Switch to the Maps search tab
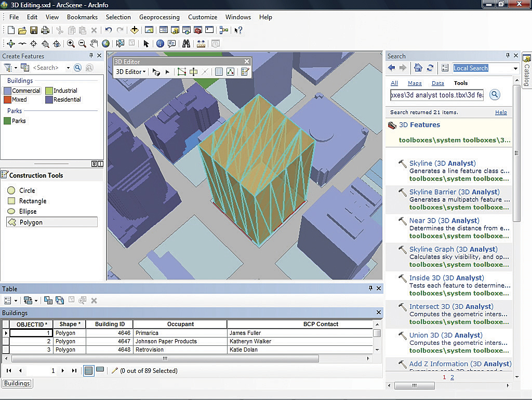The image size is (532, 400). (415, 83)
